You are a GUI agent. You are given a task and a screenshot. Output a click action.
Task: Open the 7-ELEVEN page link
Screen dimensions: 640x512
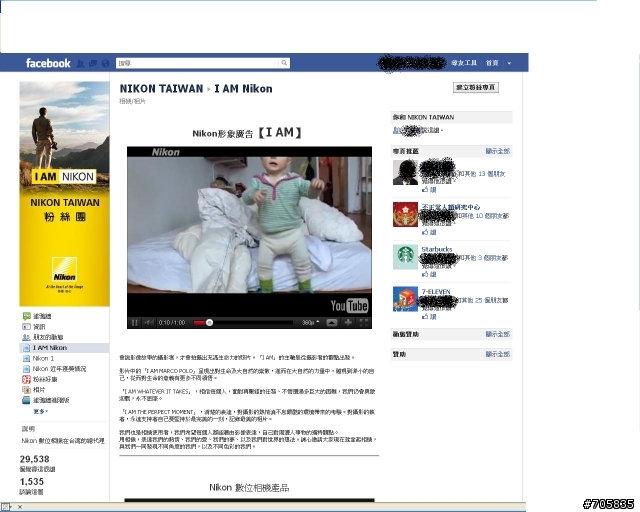coord(436,292)
